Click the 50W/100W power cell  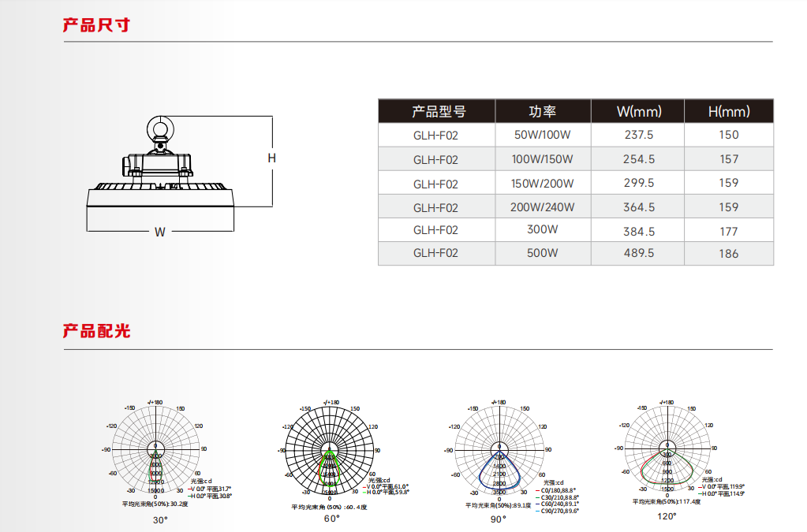[x=542, y=135]
